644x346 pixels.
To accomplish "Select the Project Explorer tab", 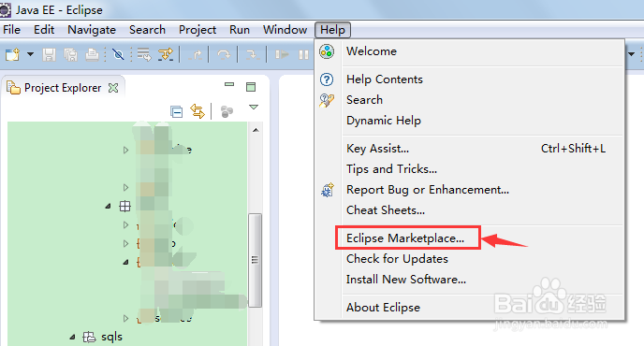I will click(x=63, y=87).
